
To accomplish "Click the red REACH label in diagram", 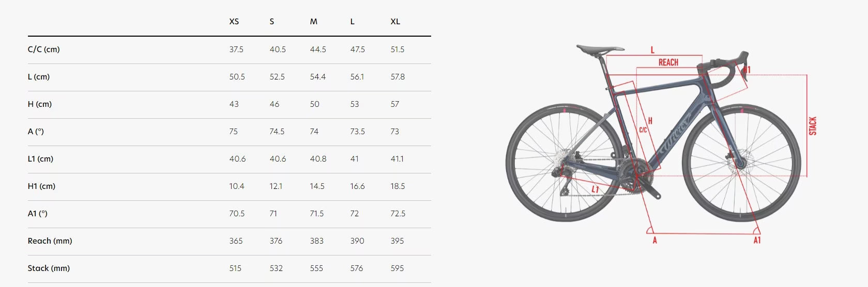I will [668, 62].
